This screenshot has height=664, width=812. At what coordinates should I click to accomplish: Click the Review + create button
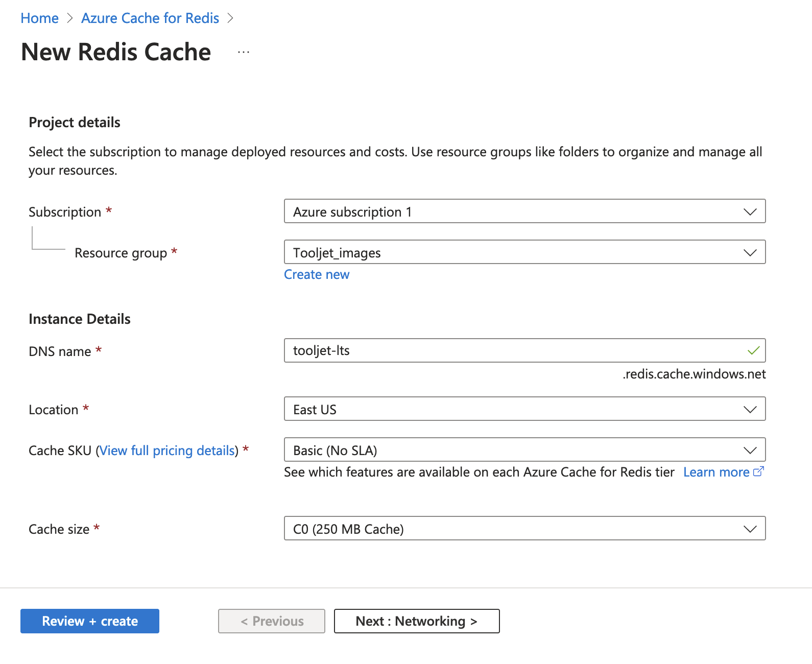pyautogui.click(x=90, y=621)
